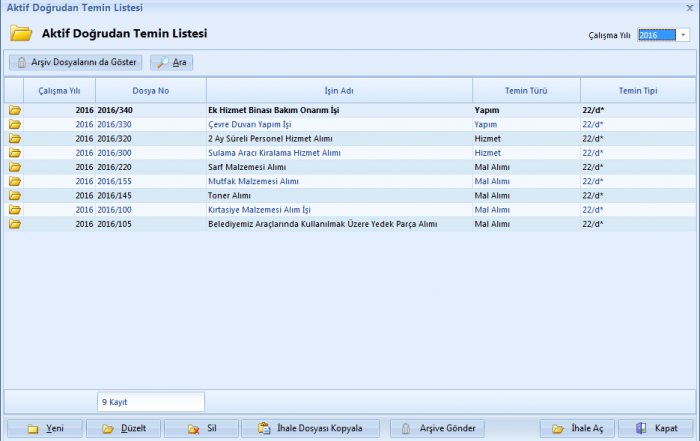Click the Temin Türü column header
700x441 pixels.
[525, 91]
